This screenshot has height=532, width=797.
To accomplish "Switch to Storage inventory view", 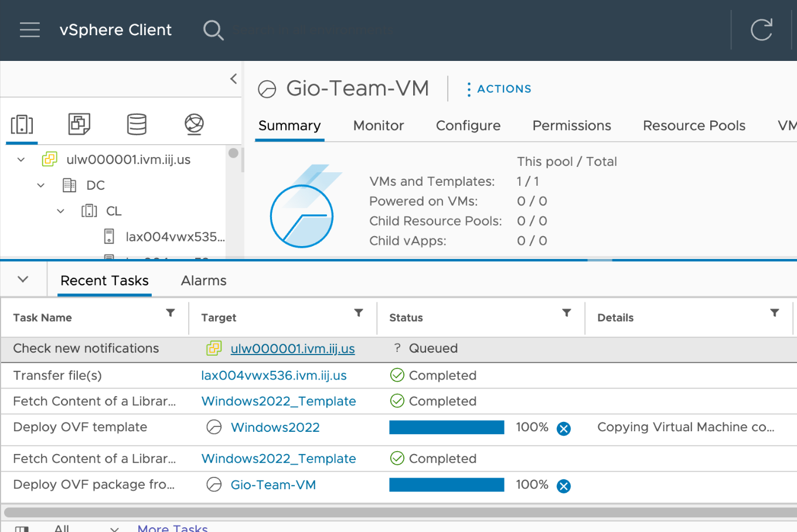I will coord(137,124).
